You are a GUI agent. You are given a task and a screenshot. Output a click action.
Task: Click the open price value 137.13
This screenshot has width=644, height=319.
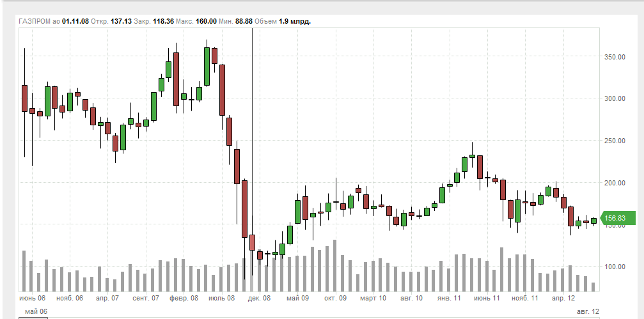coord(121,21)
